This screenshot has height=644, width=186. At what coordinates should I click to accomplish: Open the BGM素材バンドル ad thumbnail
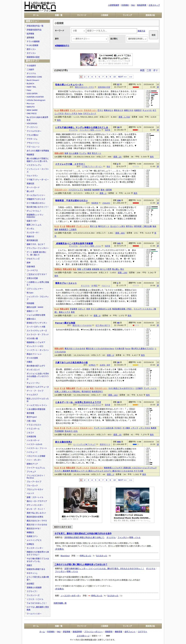click(x=132, y=500)
